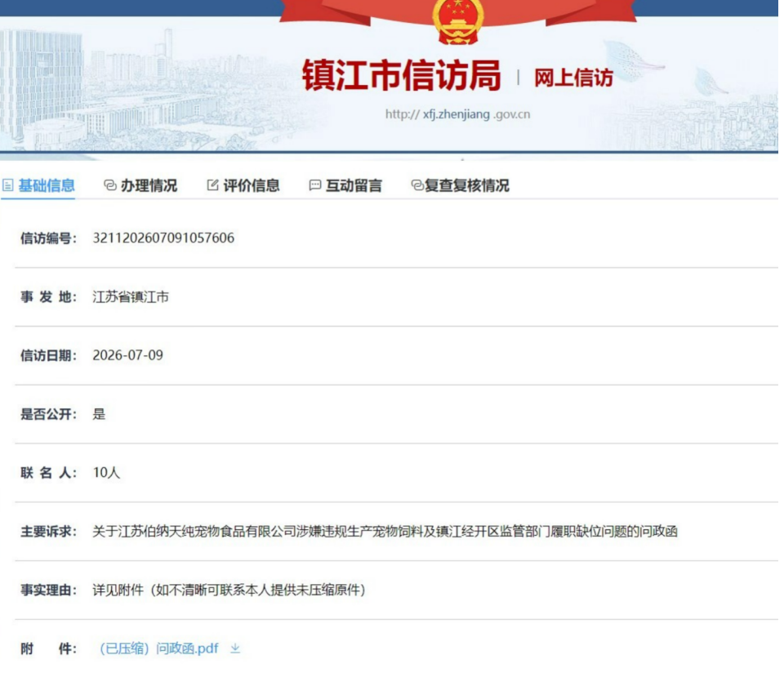Click the petition date 2026-07-09
The width and height of the screenshot is (784, 673).
(x=128, y=355)
